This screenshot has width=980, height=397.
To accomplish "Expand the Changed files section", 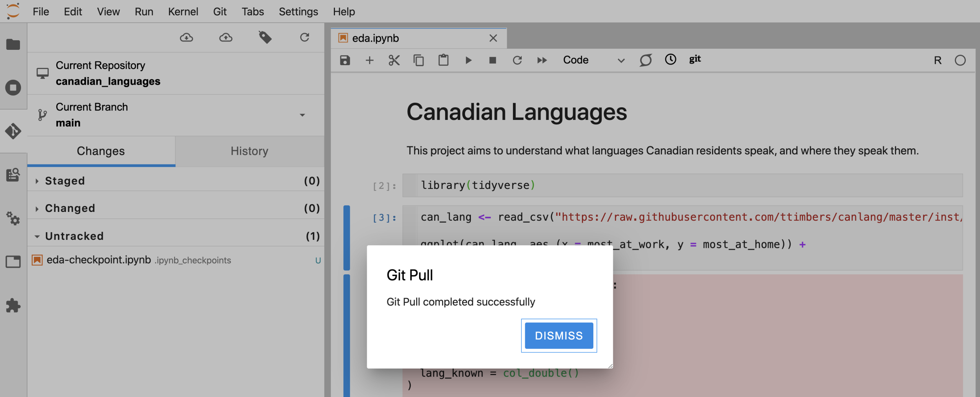I will point(37,208).
